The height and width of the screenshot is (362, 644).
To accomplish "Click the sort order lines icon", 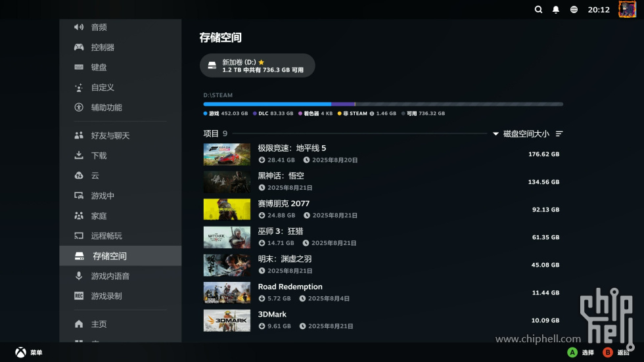I will tap(559, 134).
